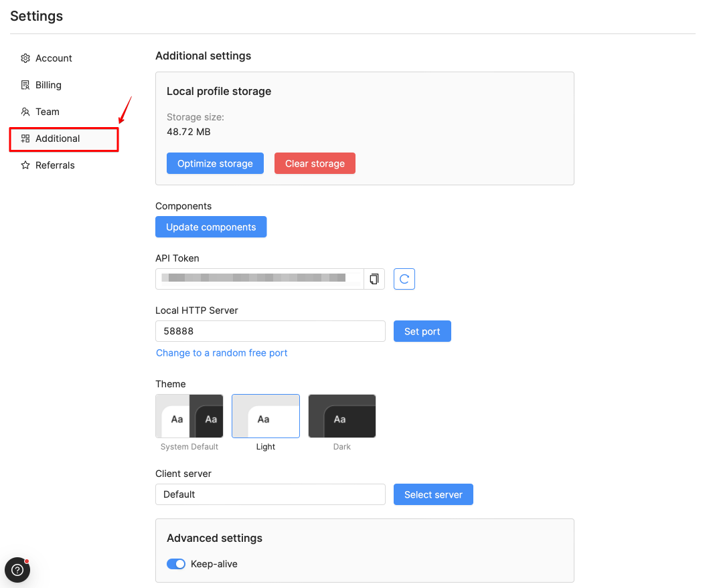711x588 pixels.
Task: Click the API Token field
Action: click(260, 279)
